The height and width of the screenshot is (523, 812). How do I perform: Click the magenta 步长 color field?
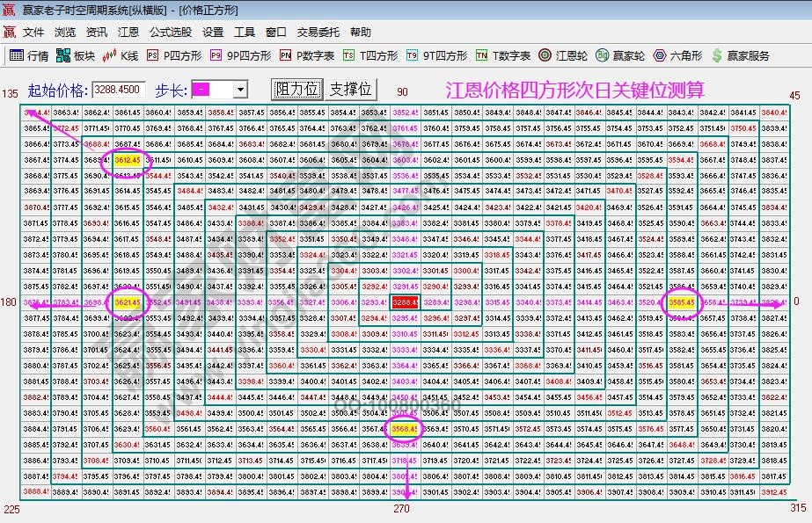pyautogui.click(x=212, y=90)
